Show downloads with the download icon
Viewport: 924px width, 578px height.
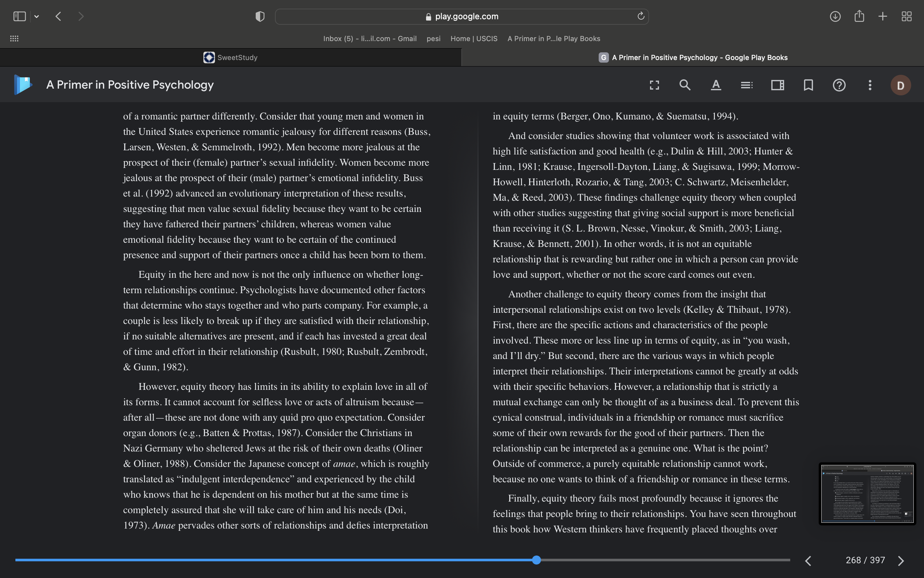835,16
